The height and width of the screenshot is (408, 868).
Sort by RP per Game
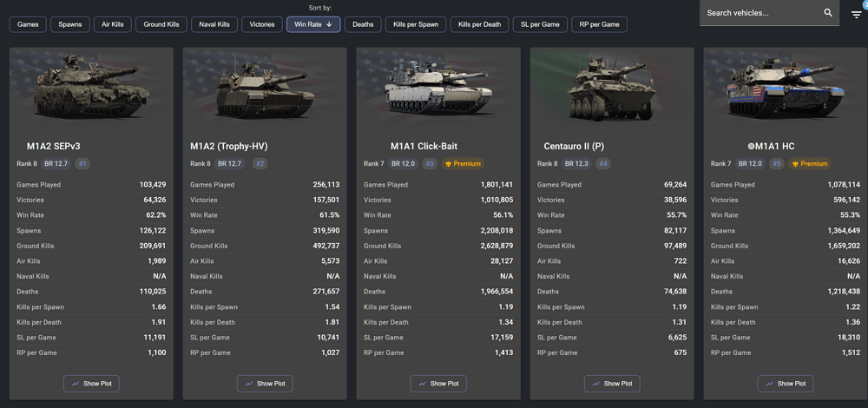click(x=600, y=24)
